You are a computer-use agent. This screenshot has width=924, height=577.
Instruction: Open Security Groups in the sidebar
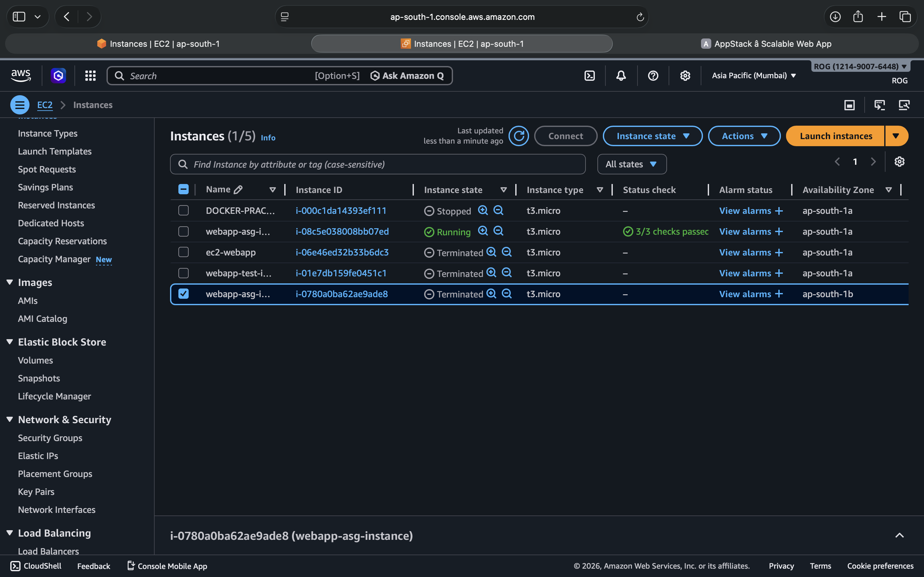pos(50,438)
